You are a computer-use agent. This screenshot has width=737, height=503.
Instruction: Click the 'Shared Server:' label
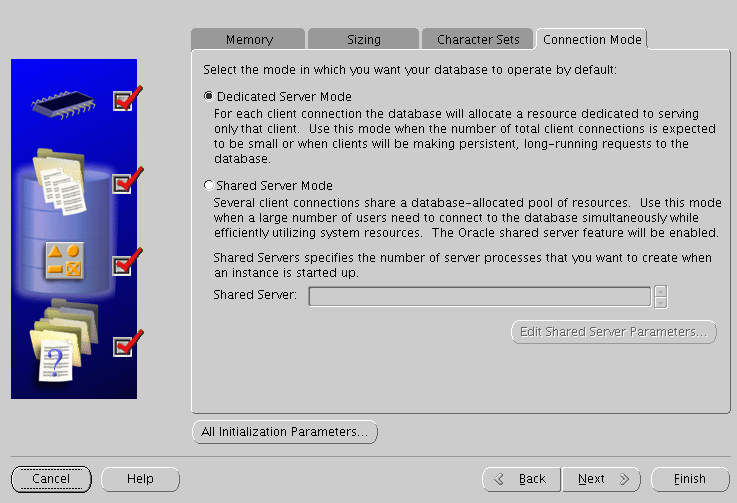(255, 295)
